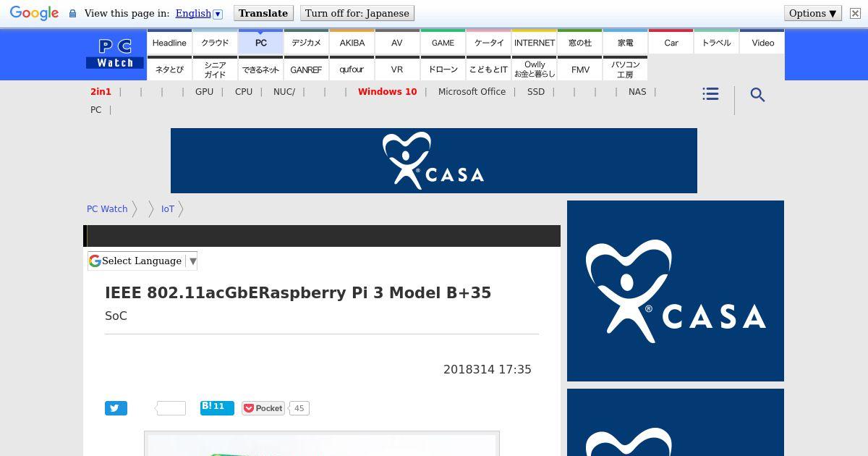Go to the AKIBA tab

(x=352, y=43)
